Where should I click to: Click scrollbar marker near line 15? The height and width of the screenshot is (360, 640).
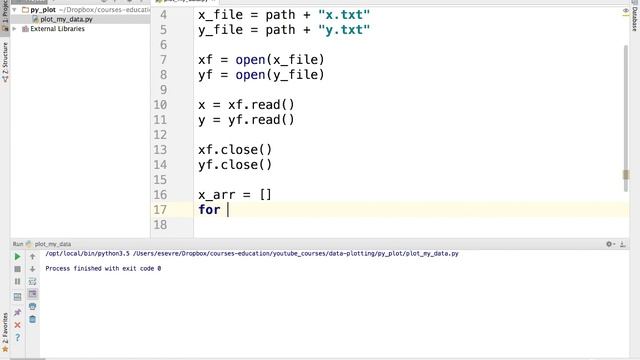coord(626,175)
